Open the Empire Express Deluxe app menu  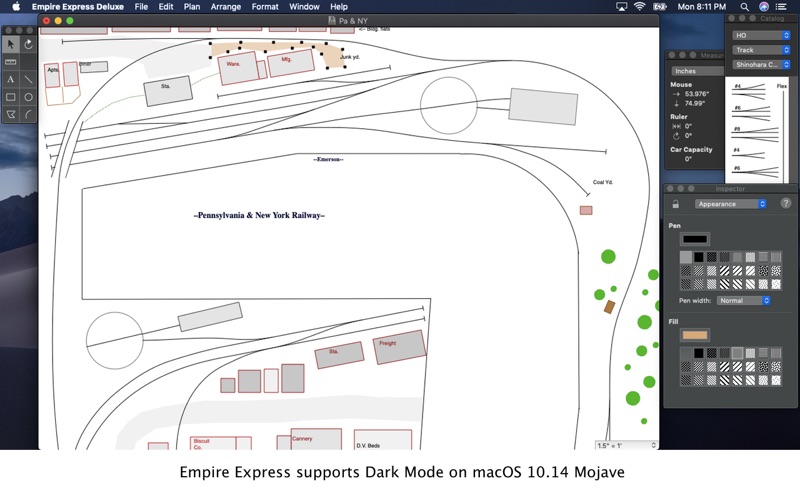point(78,7)
